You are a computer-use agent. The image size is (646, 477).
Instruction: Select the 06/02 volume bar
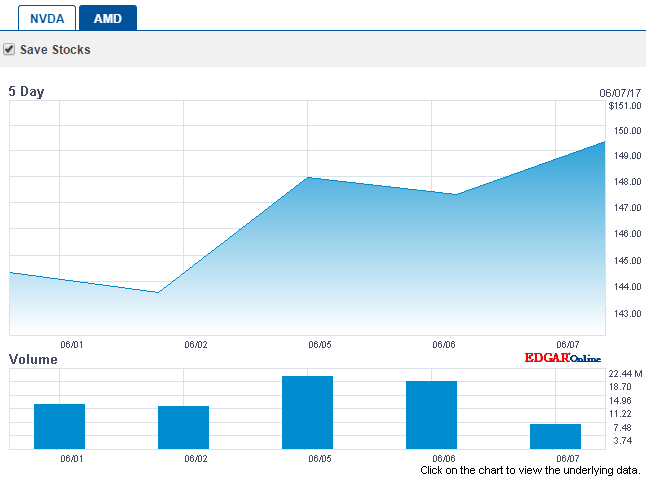183,427
